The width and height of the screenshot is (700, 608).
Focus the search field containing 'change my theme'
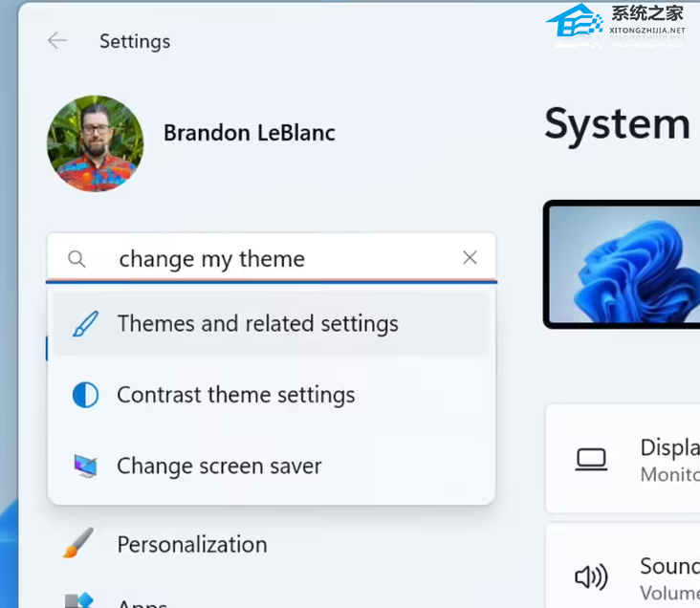pyautogui.click(x=272, y=258)
